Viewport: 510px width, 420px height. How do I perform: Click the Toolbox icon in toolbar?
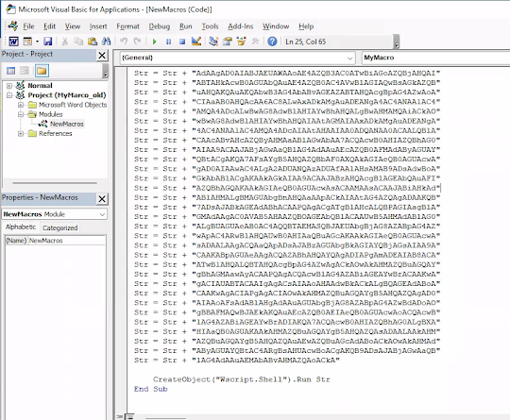click(255, 42)
